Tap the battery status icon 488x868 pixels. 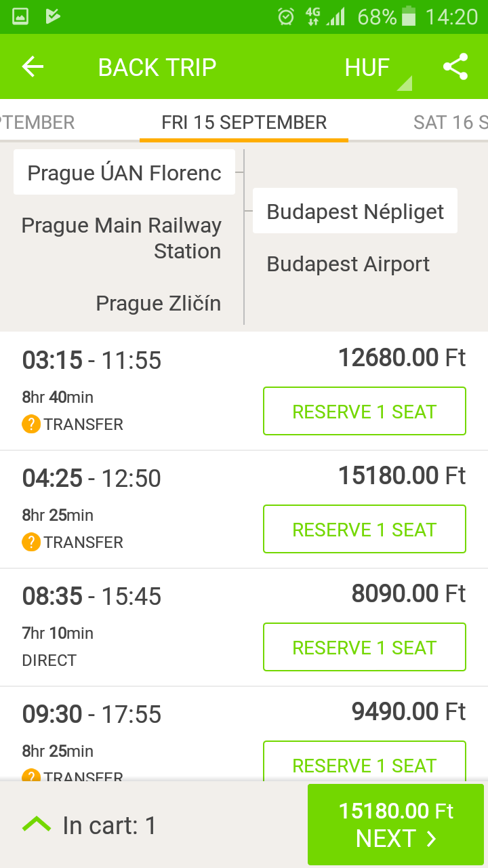point(408,17)
